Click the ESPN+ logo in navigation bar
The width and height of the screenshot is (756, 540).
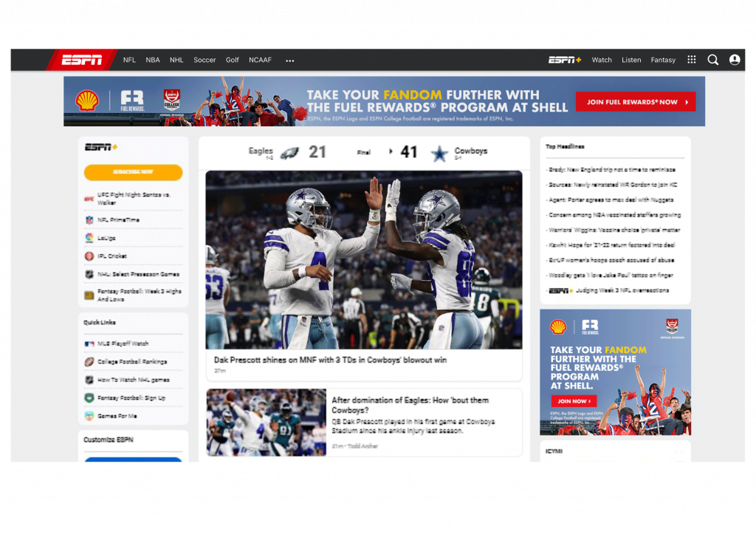[x=565, y=60]
